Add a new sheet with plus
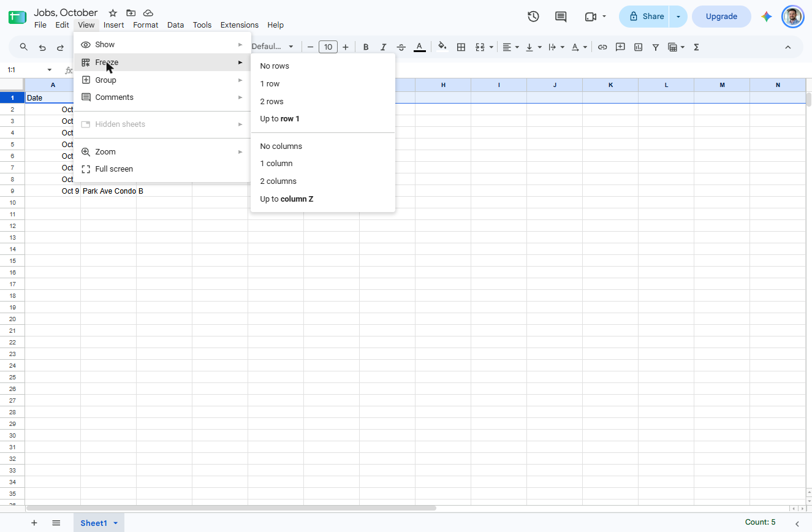This screenshot has height=532, width=812. coord(34,523)
